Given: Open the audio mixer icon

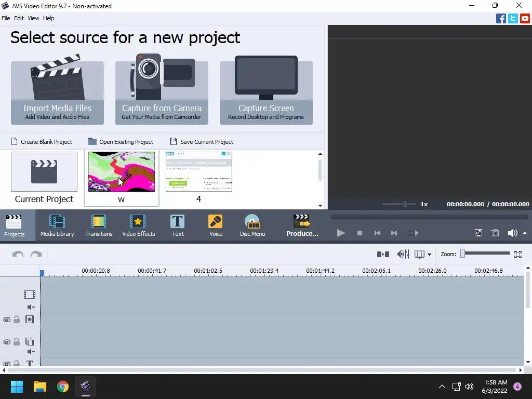Looking at the screenshot, I should 403,254.
